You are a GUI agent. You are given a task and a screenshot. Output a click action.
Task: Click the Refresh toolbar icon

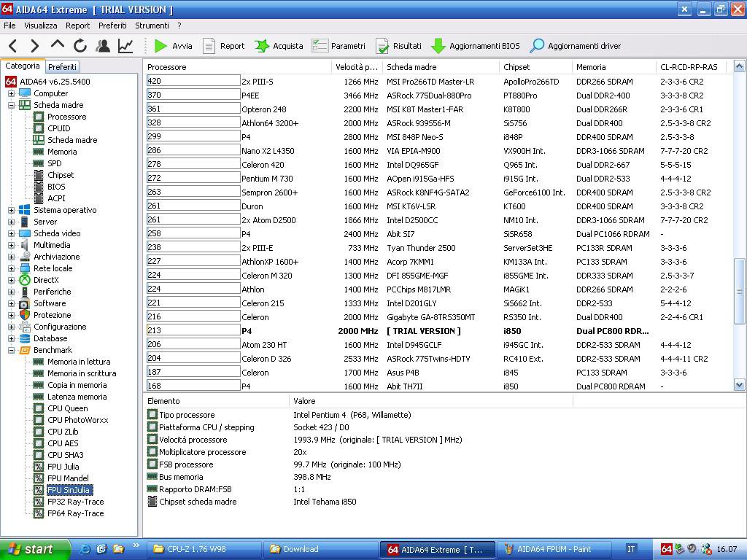click(x=80, y=46)
